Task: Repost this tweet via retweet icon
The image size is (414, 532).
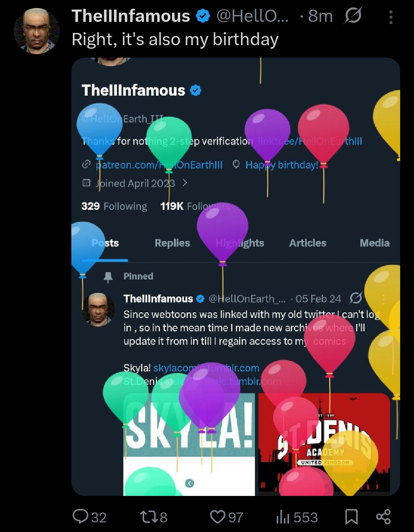Action: point(148,517)
